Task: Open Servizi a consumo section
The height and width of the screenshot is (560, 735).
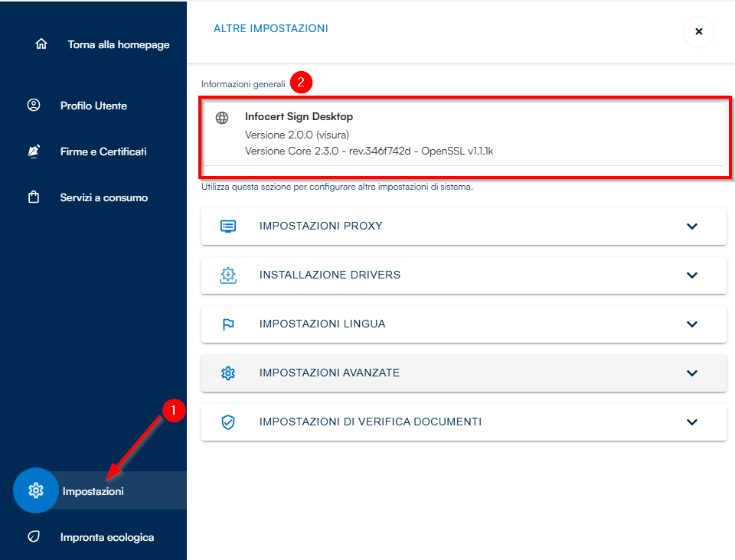Action: pyautogui.click(x=104, y=197)
